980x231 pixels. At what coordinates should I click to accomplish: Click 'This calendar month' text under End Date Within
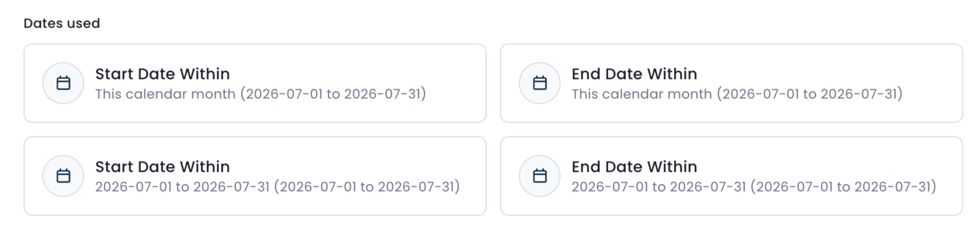pyautogui.click(x=642, y=94)
